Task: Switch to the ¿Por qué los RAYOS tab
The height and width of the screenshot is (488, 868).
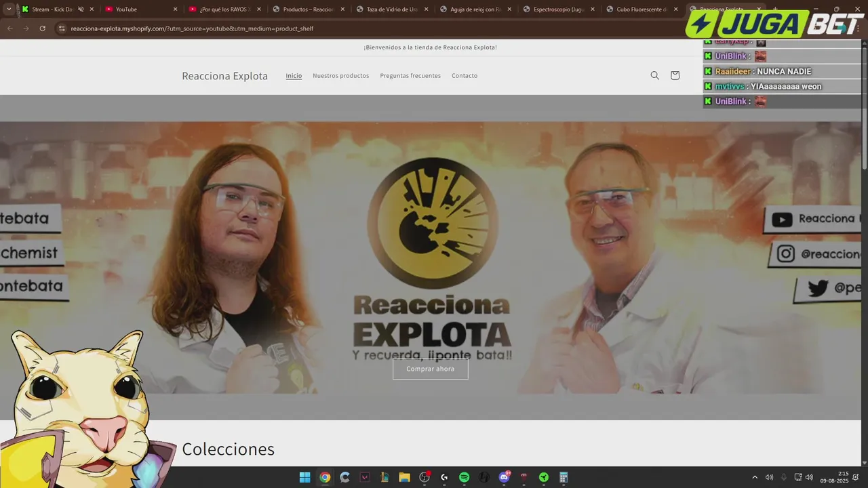Action: 224,9
